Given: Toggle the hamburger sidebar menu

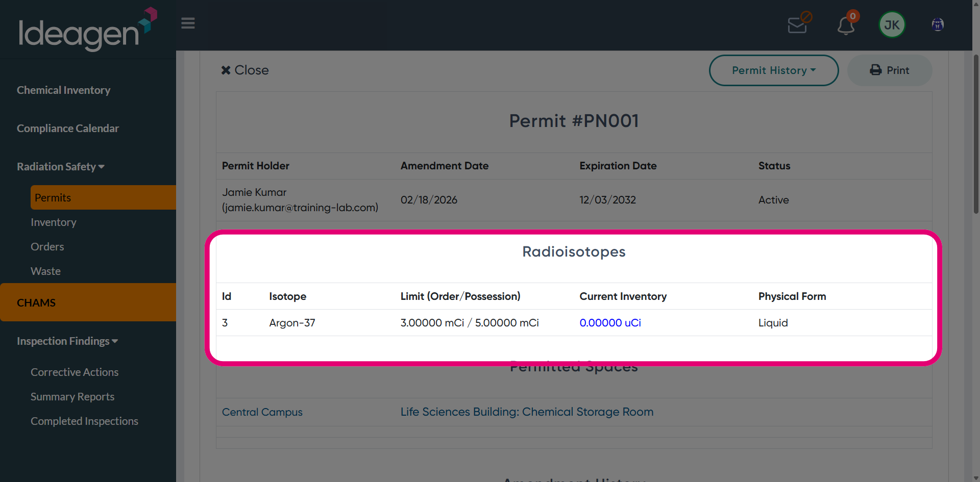Looking at the screenshot, I should [x=188, y=23].
